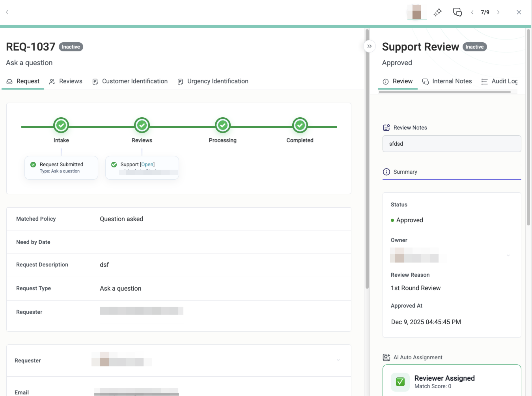Viewport: 532px width, 396px height.
Task: Click the Reviewer Assigned green checkbox
Action: click(x=400, y=382)
